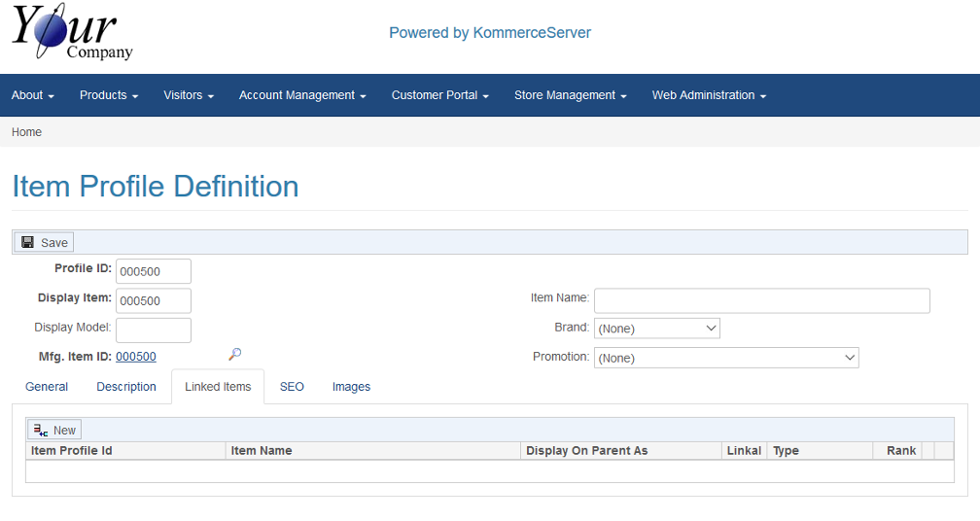Switch to the General tab
This screenshot has height=521, width=980.
[x=47, y=387]
